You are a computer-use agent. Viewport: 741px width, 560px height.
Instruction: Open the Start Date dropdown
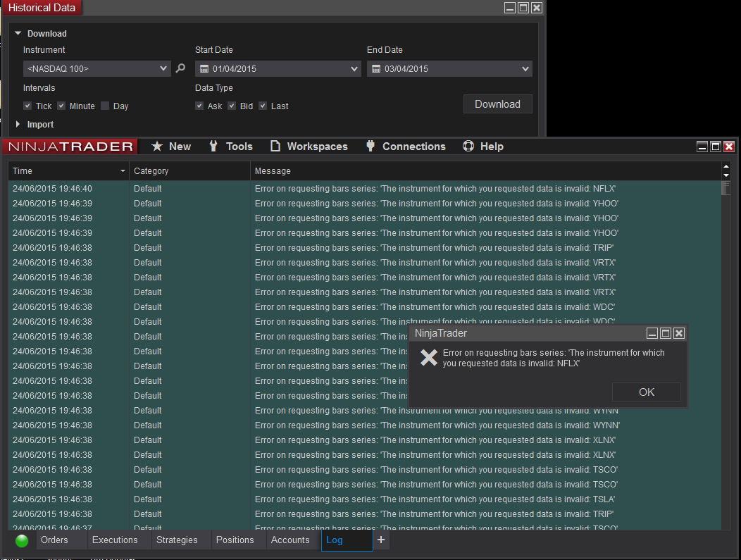[354, 69]
